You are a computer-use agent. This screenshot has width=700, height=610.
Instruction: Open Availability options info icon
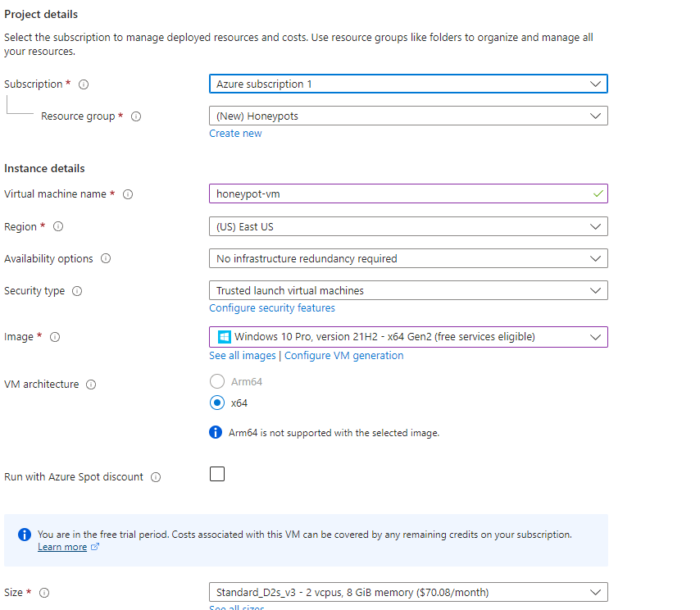coord(106,258)
